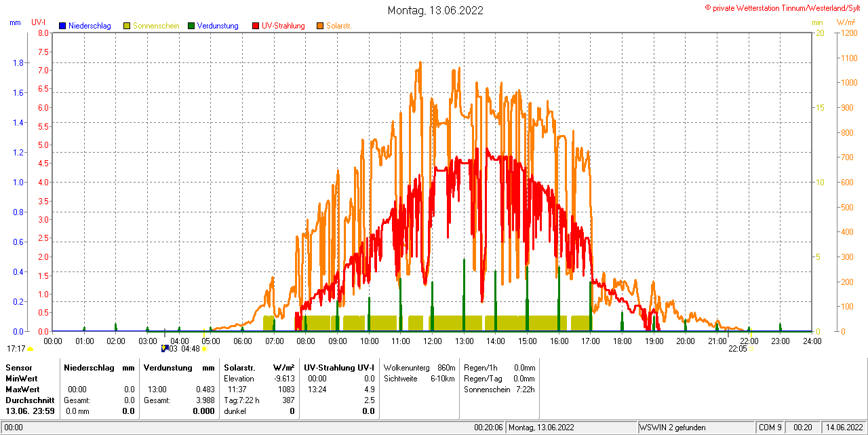
Task: Click the Sichtweite 6-10km entry
Action: (419, 378)
